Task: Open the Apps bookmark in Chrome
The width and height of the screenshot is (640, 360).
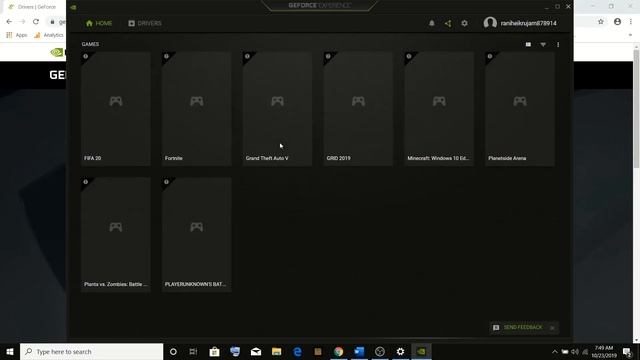Action: [17, 35]
